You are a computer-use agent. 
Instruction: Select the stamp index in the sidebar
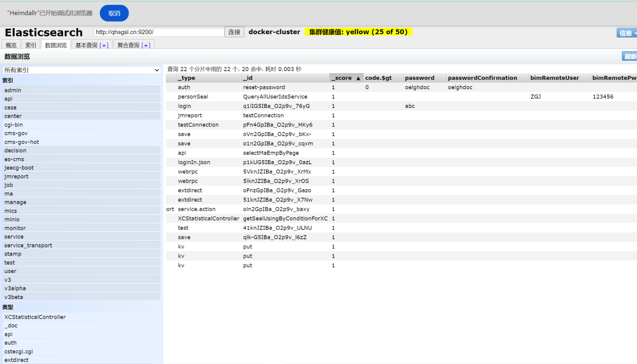pyautogui.click(x=81, y=254)
